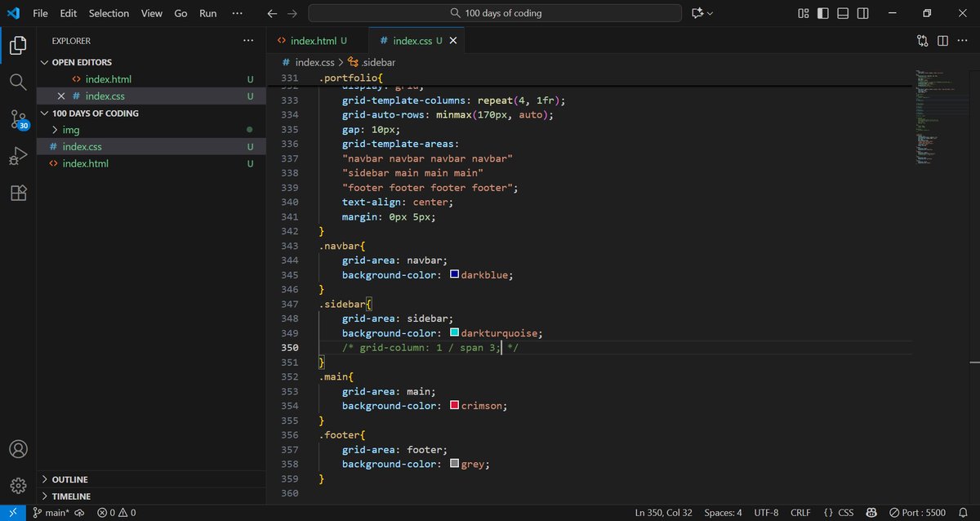Viewport: 980px width, 521px height.
Task: Select index.css in the 100 DAYS OF CODING tree
Action: tap(152, 147)
